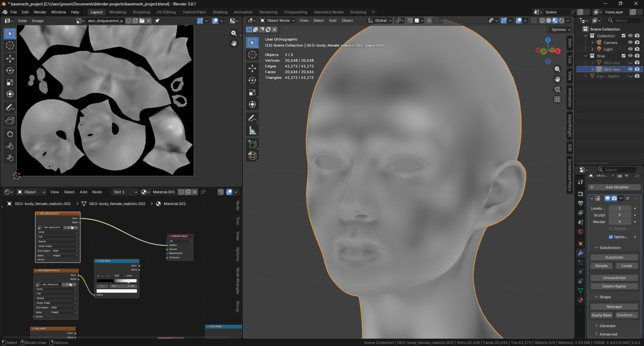This screenshot has height=346, width=644.
Task: Open Render properties tab icon
Action: [x=581, y=194]
